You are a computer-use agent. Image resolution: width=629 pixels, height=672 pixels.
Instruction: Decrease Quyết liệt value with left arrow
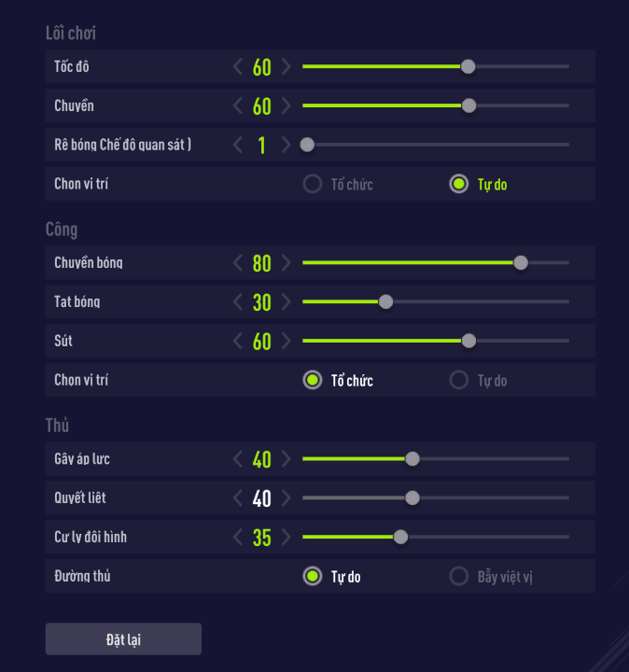238,498
